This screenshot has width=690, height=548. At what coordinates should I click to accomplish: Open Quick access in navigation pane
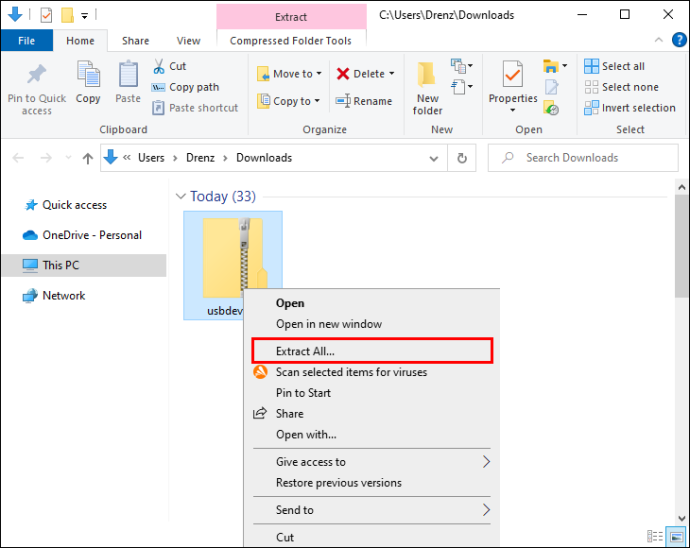tap(74, 205)
